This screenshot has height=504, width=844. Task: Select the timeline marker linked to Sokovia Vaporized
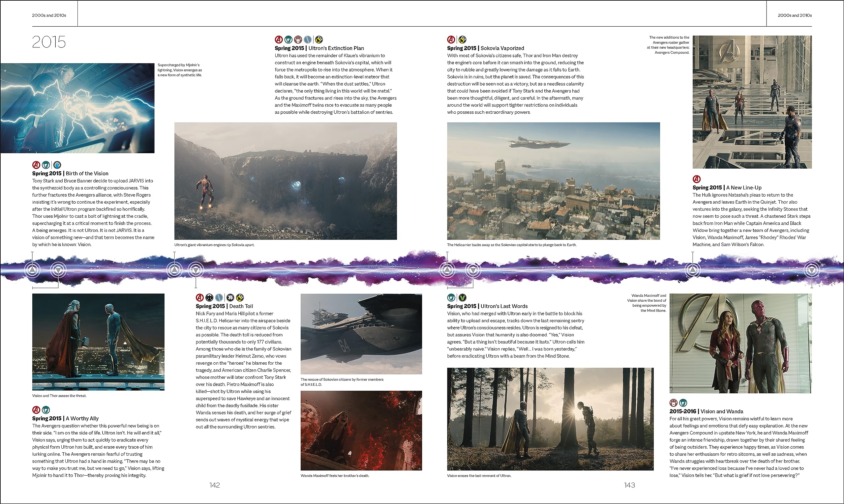(447, 270)
